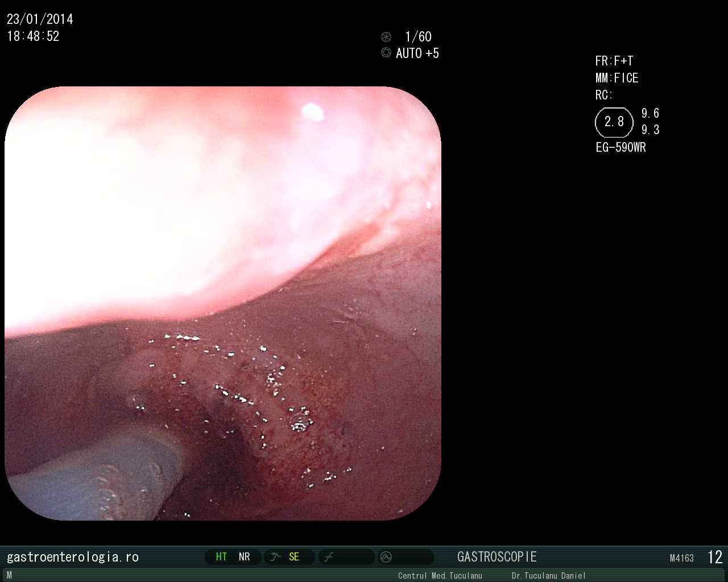The width and height of the screenshot is (728, 582).
Task: Click the M4163 identifier
Action: 682,558
